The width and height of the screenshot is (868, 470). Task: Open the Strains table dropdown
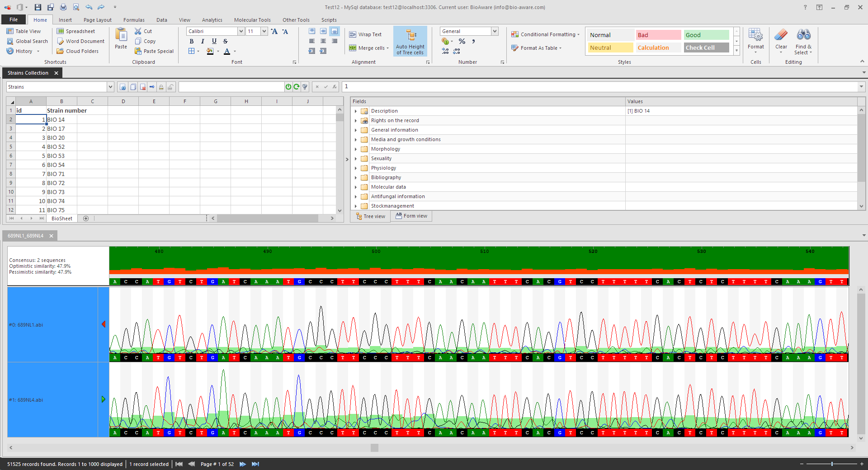click(110, 87)
